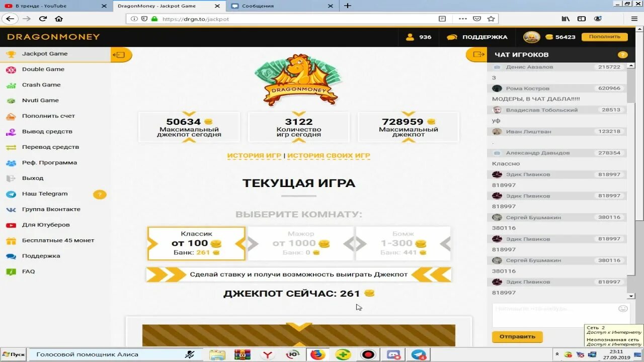This screenshot has width=644, height=362.
Task: Open the browser library icon
Action: (566, 19)
